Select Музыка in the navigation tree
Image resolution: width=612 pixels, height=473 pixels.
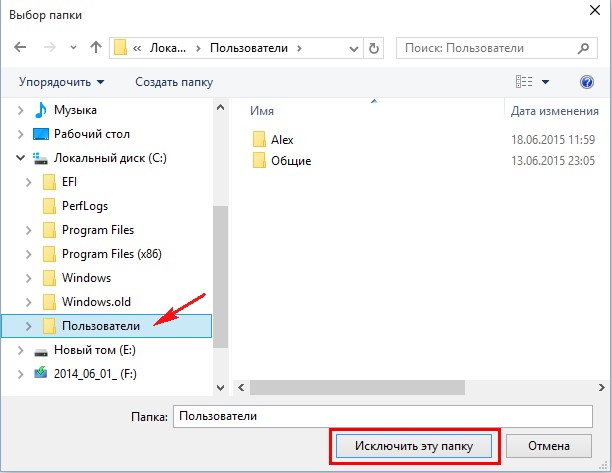click(x=75, y=110)
